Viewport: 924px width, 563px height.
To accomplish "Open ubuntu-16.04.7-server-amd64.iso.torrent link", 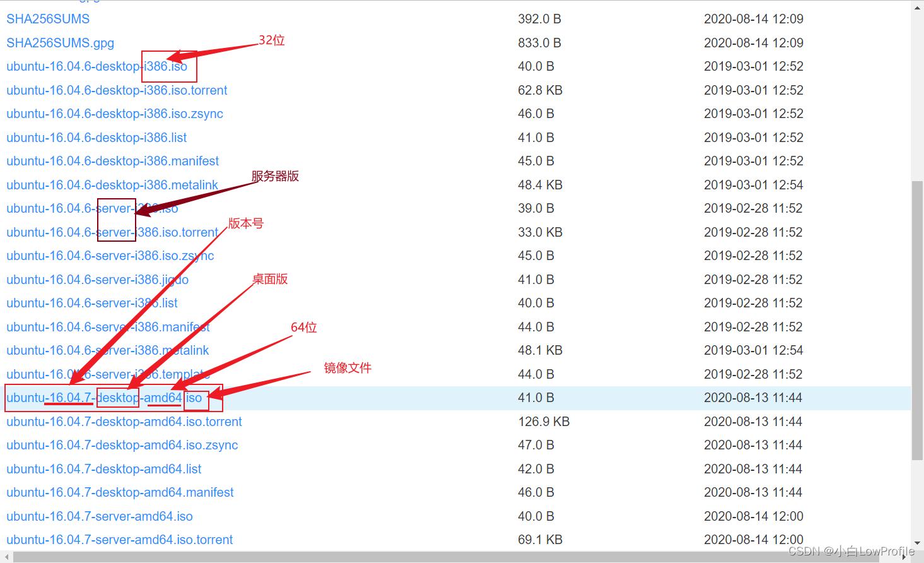I will 120,540.
